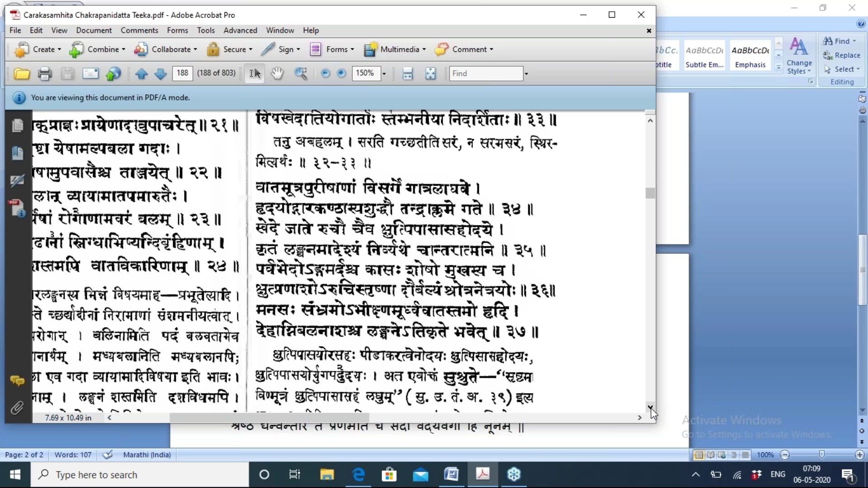Screen dimensions: 868x488
Task: Click the Zoom In plus icon
Action: pyautogui.click(x=341, y=73)
